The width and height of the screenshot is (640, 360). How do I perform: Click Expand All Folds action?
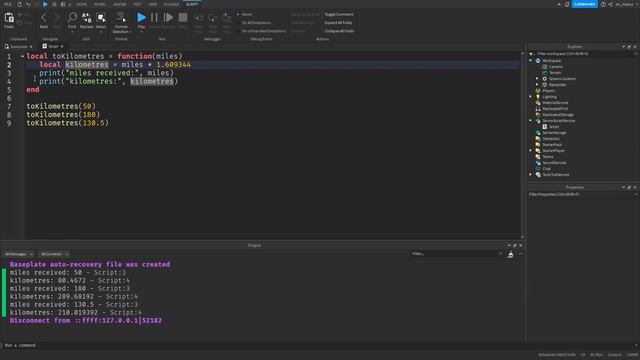(338, 23)
